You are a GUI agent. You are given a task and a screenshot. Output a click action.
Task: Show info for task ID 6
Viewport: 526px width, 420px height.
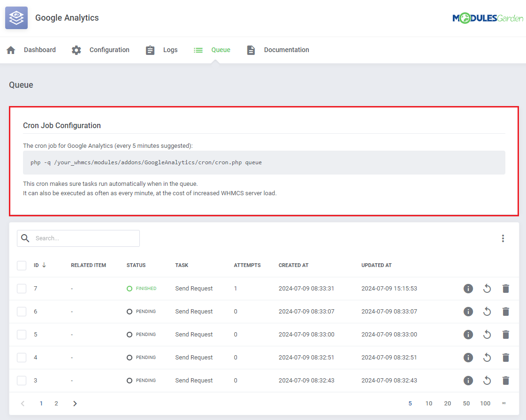[468, 312]
